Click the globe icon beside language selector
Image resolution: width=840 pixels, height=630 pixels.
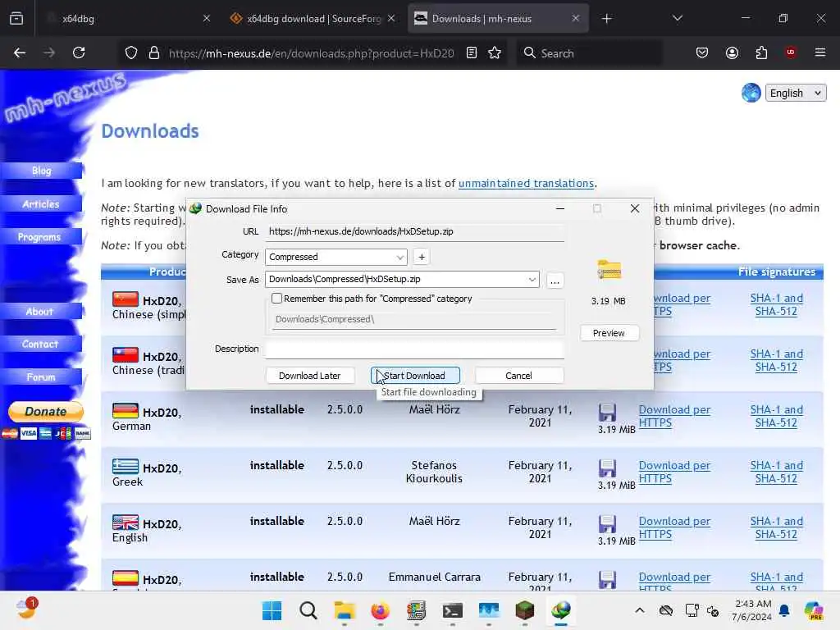(751, 93)
